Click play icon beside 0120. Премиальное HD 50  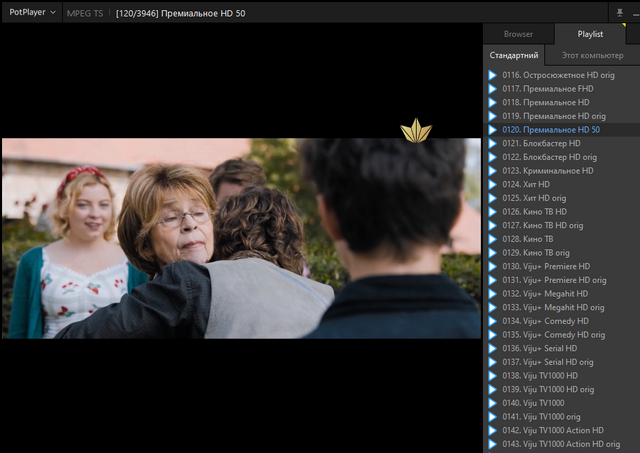pyautogui.click(x=493, y=130)
